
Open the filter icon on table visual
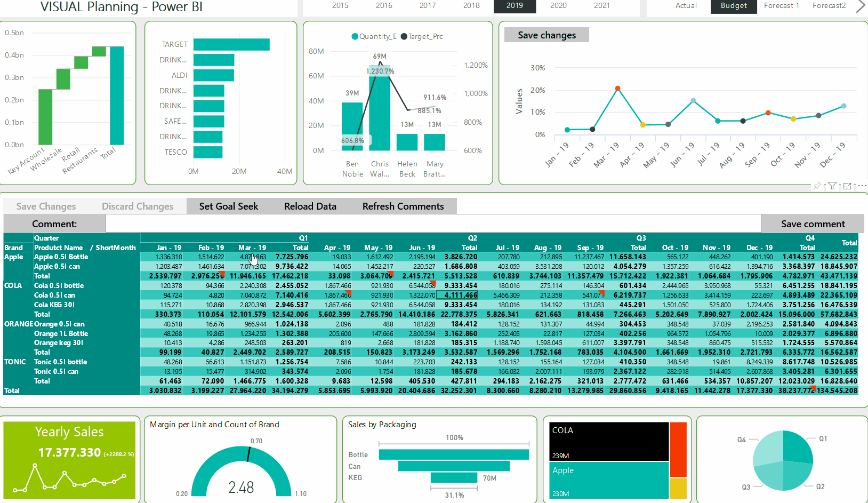[832, 186]
